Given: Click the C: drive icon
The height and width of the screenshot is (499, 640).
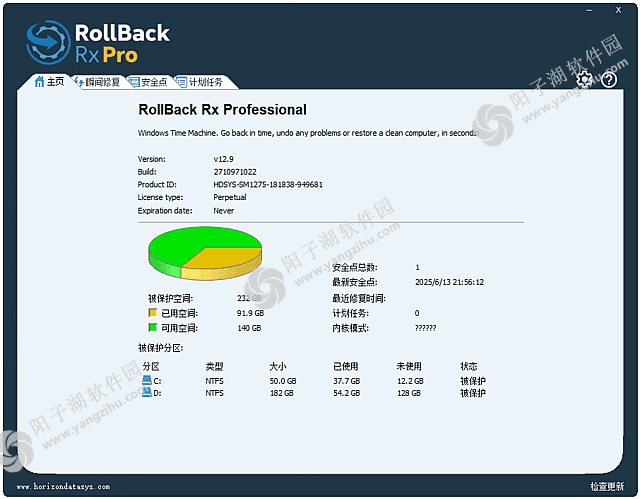Looking at the screenshot, I should (x=147, y=381).
